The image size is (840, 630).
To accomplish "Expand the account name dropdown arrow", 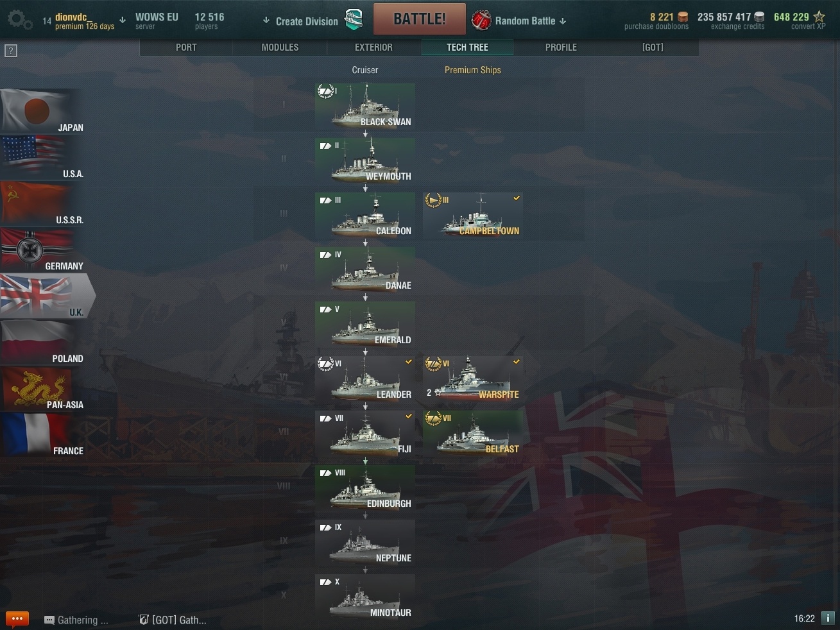I will [123, 21].
